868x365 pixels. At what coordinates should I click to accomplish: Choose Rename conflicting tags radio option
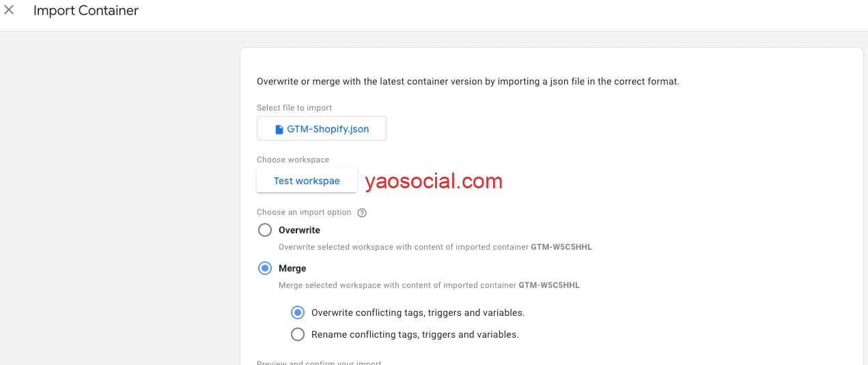point(298,334)
